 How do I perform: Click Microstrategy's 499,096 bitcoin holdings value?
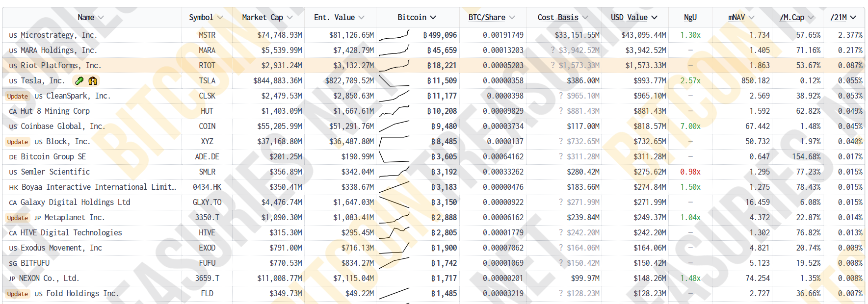pos(440,35)
